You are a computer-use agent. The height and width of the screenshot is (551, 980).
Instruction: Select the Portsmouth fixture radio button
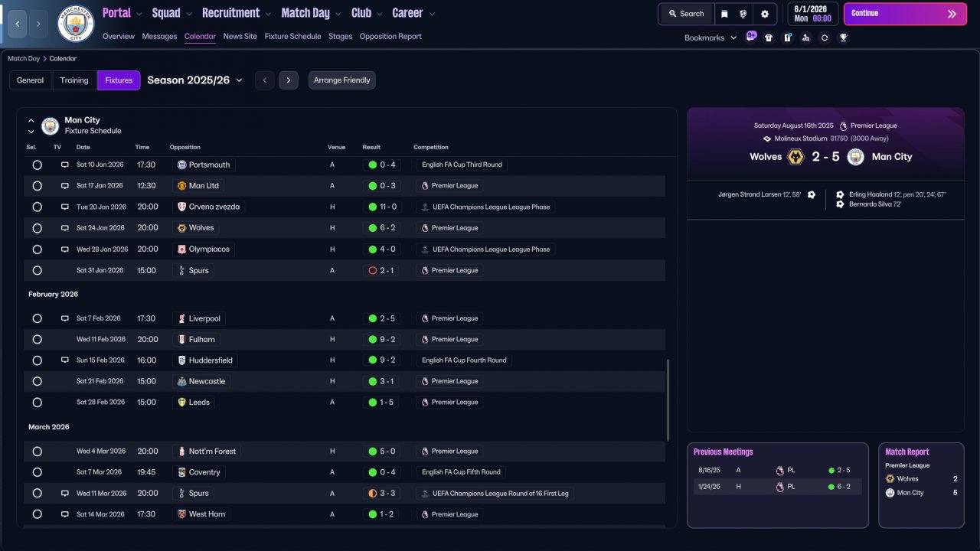tap(37, 165)
